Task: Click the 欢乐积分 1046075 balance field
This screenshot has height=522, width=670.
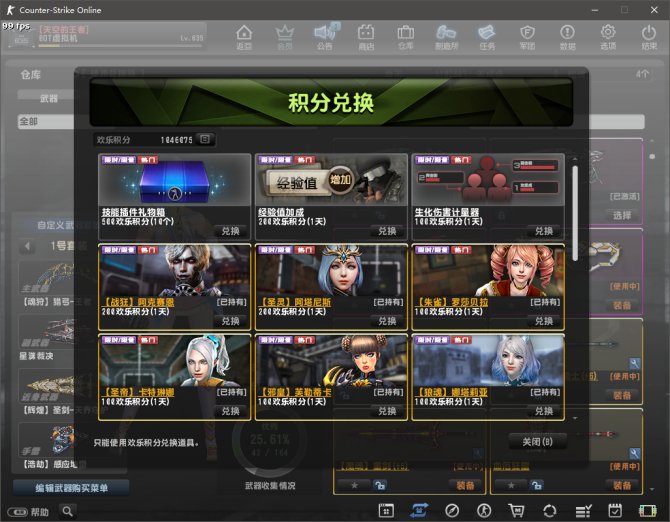Action: click(x=154, y=139)
